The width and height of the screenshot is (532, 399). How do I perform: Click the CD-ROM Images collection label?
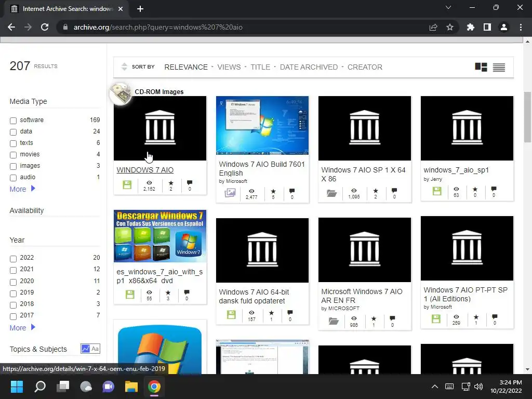coord(159,91)
